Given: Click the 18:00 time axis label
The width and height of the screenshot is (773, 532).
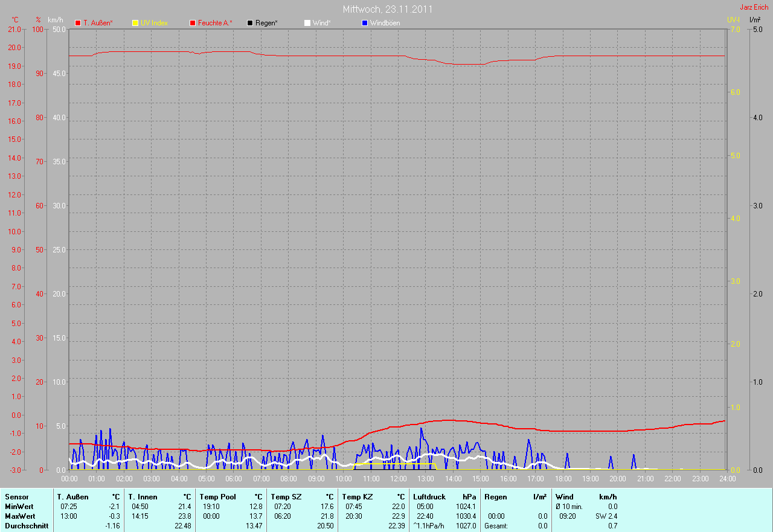Looking at the screenshot, I should coord(563,479).
